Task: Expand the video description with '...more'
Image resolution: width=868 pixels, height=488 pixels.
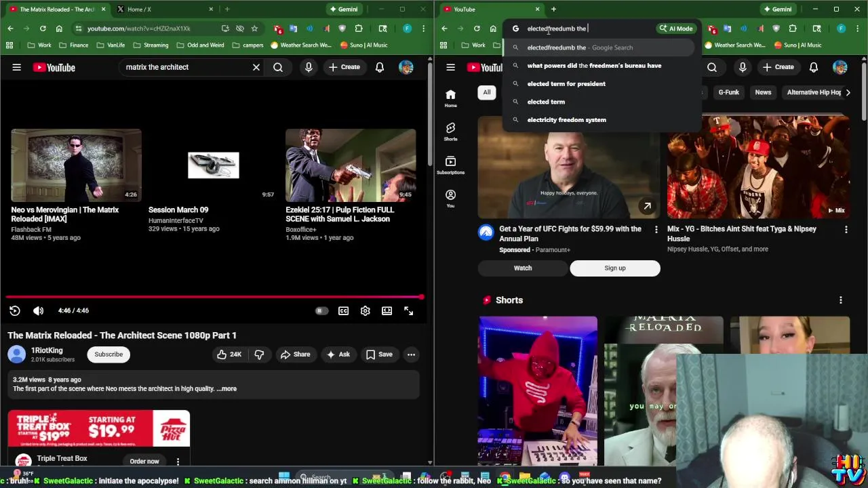Action: point(226,389)
